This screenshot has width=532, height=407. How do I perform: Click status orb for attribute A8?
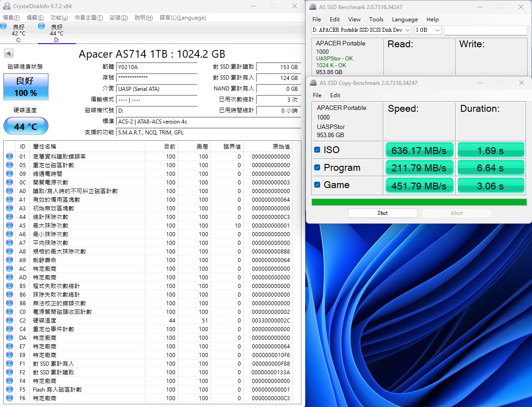10,251
